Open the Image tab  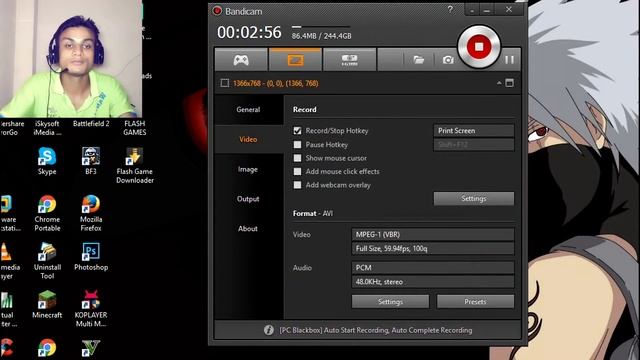[248, 169]
